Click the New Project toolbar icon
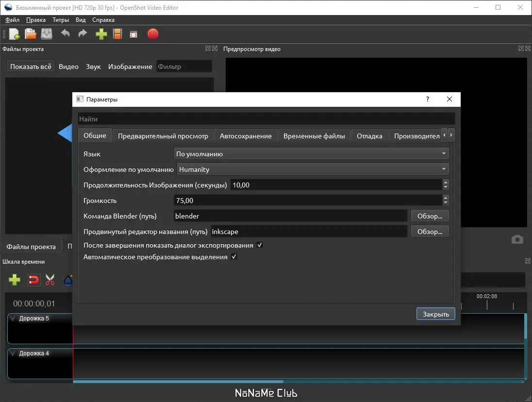 (14, 34)
